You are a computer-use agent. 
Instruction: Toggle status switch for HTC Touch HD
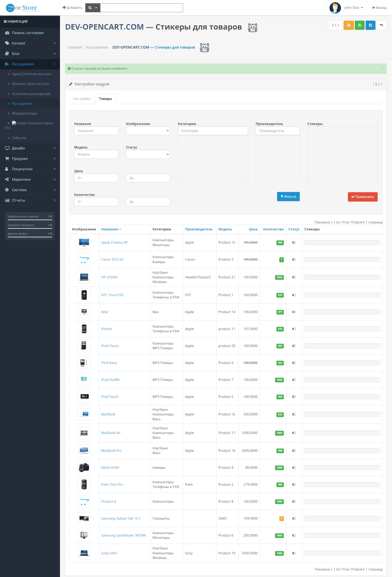point(294,295)
